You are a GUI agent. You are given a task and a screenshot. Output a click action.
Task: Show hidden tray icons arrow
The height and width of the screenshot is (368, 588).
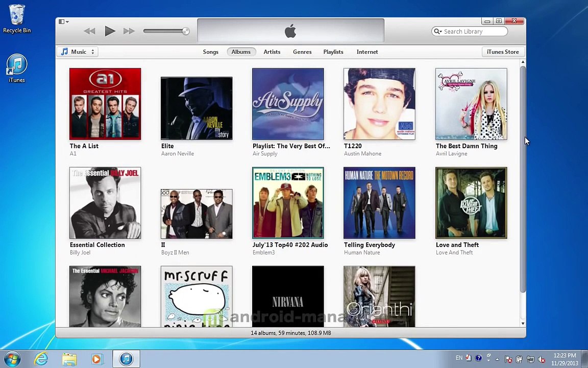497,359
